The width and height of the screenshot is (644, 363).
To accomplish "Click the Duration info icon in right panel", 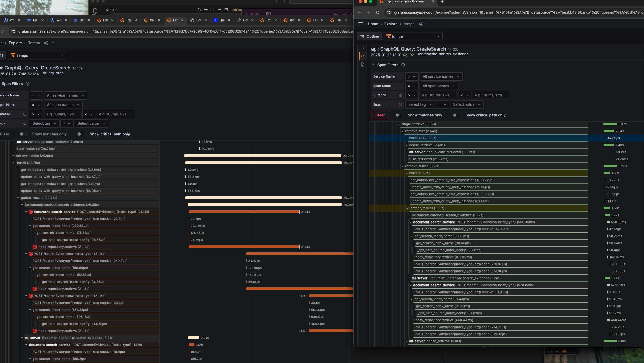I will point(400,95).
